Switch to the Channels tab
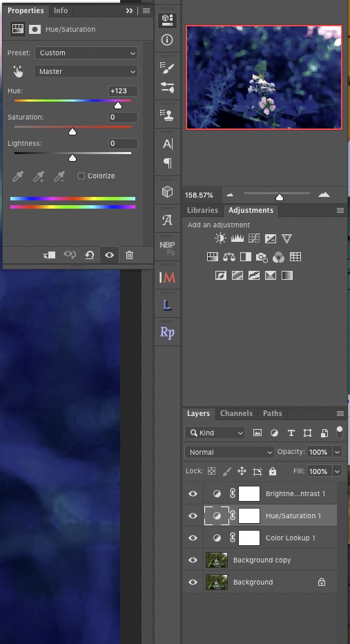Screen dimensions: 350x644 tap(236, 414)
